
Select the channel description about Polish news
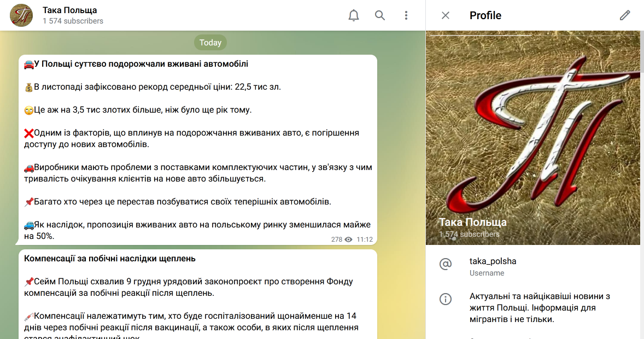tap(540, 308)
